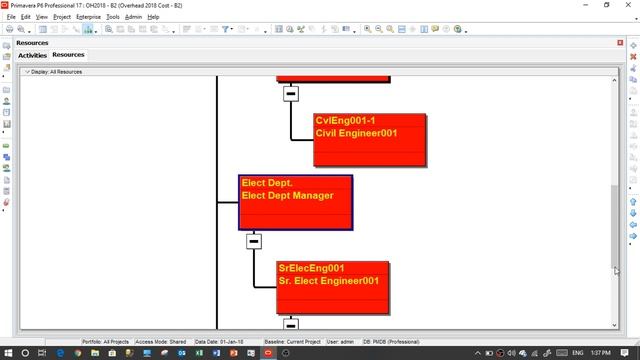Click the calculator grid icon after the Filter group
This screenshot has height=360, width=640.
[279, 29]
